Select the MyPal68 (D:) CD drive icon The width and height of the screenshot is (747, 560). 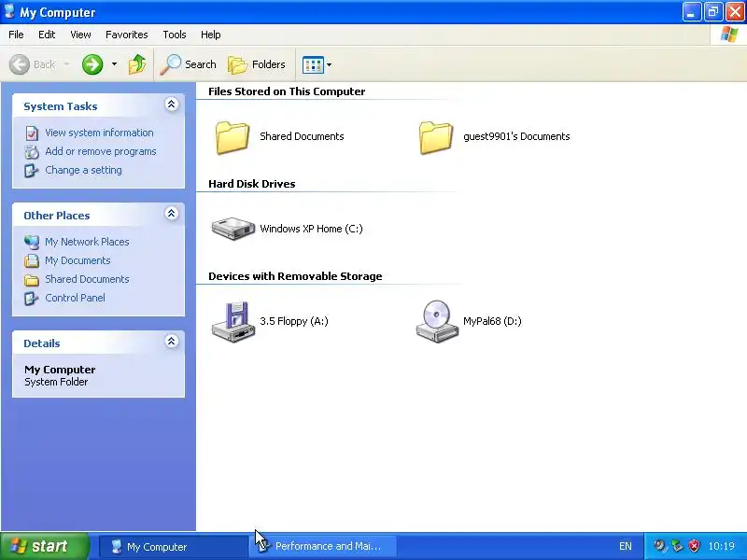[437, 321]
